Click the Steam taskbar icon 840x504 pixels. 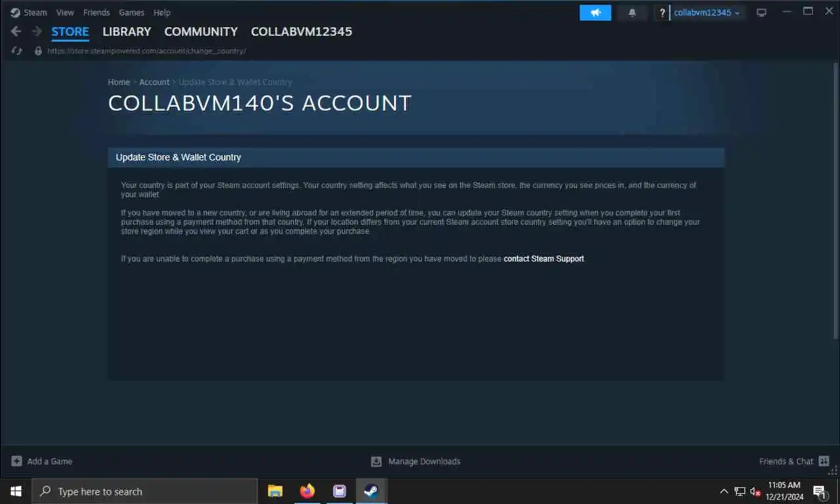tap(371, 491)
